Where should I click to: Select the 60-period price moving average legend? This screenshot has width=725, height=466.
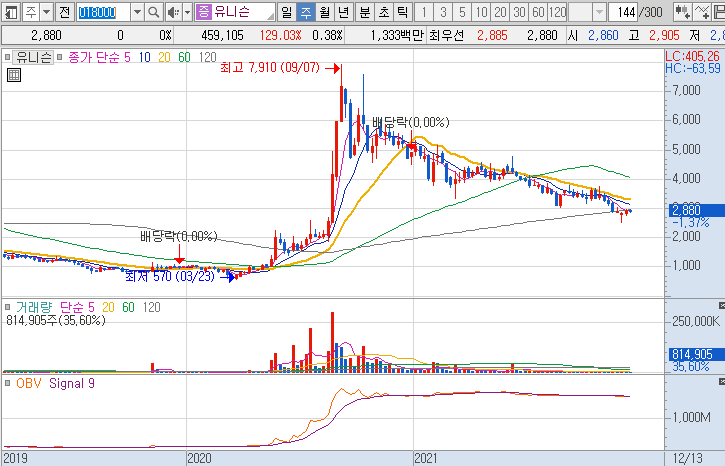184,57
